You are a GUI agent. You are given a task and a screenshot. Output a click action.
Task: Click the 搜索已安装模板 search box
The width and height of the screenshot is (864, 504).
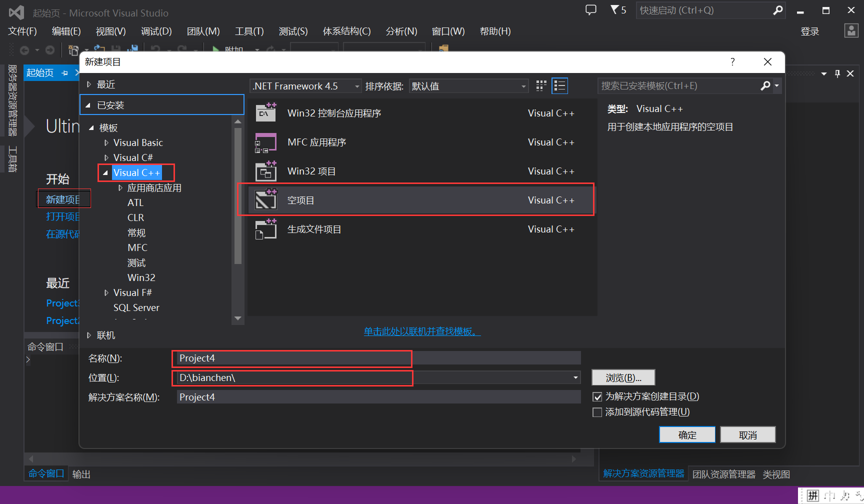679,86
